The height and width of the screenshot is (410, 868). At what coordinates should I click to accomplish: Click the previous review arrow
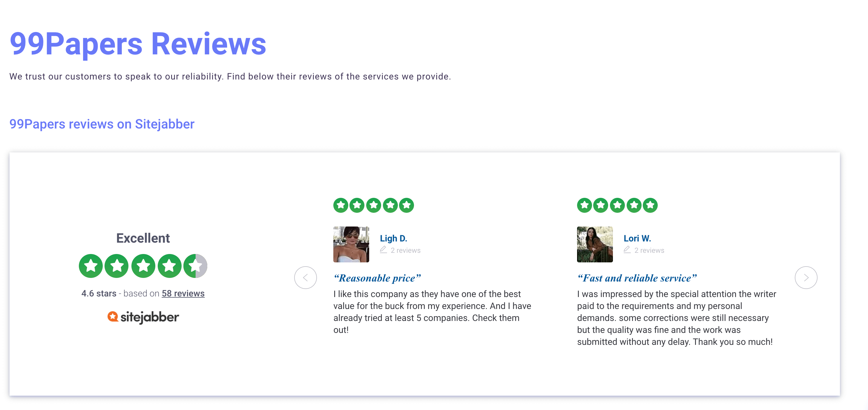click(x=305, y=278)
